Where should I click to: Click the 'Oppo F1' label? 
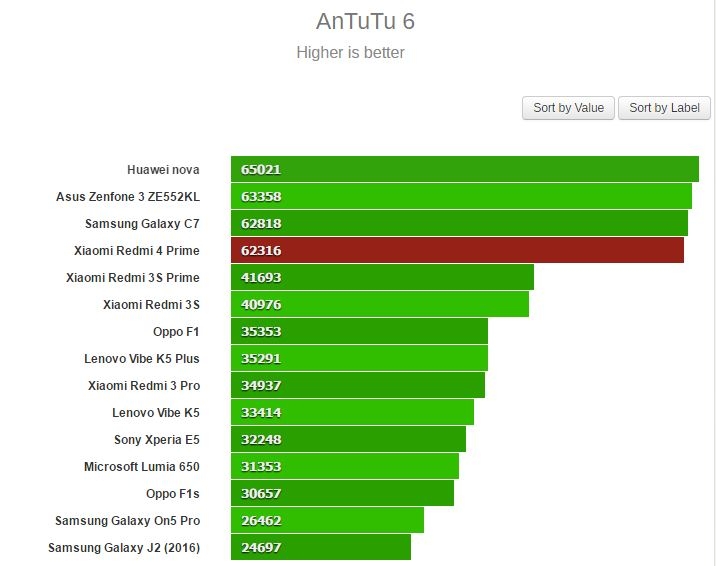176,331
